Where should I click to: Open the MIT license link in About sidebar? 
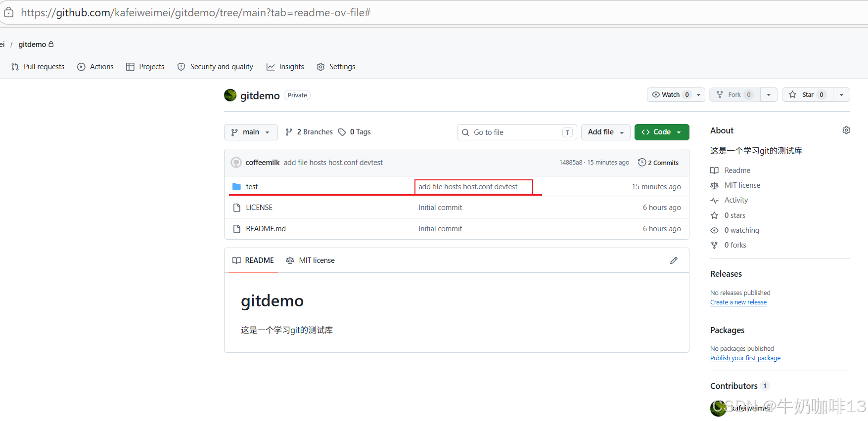click(x=742, y=185)
